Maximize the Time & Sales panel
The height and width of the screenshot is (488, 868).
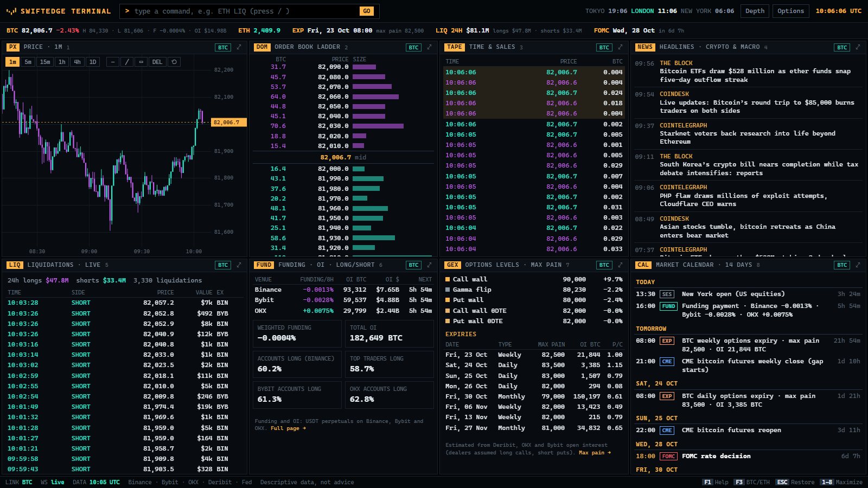coord(620,47)
